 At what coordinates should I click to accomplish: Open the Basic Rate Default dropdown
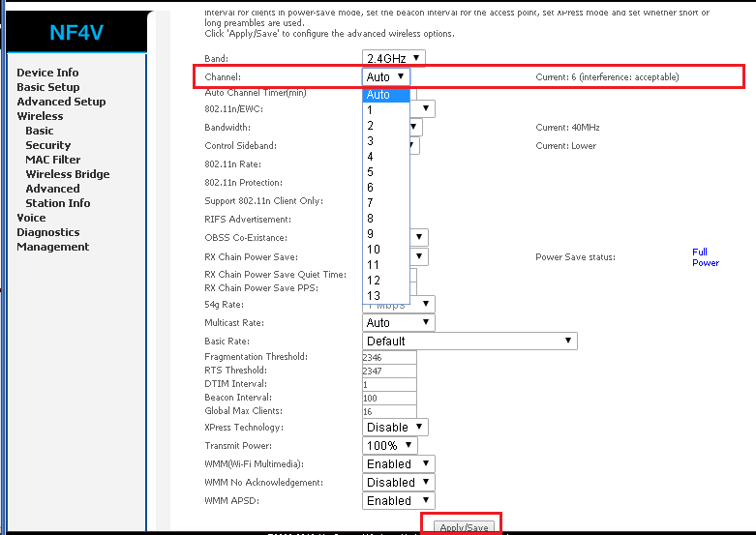(x=469, y=341)
